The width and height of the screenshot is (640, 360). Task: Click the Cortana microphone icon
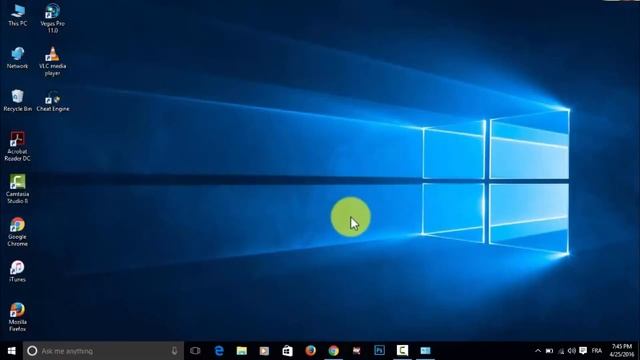coord(174,351)
